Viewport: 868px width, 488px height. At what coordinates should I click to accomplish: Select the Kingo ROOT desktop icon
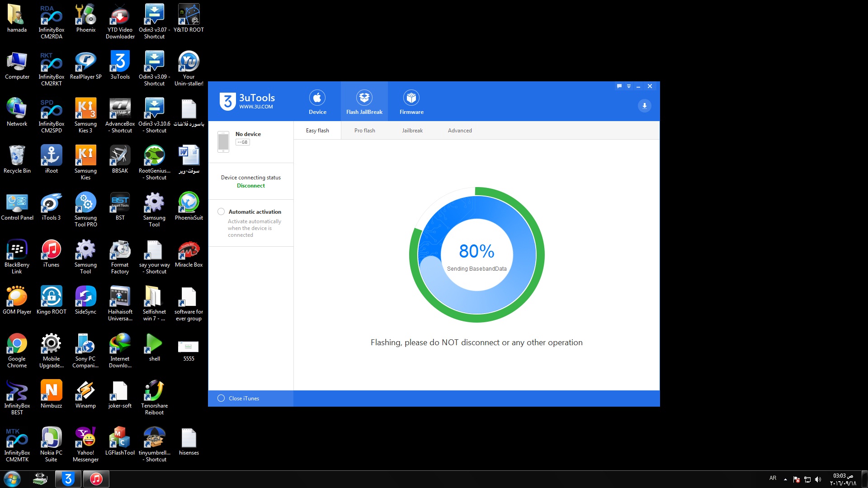coord(52,300)
